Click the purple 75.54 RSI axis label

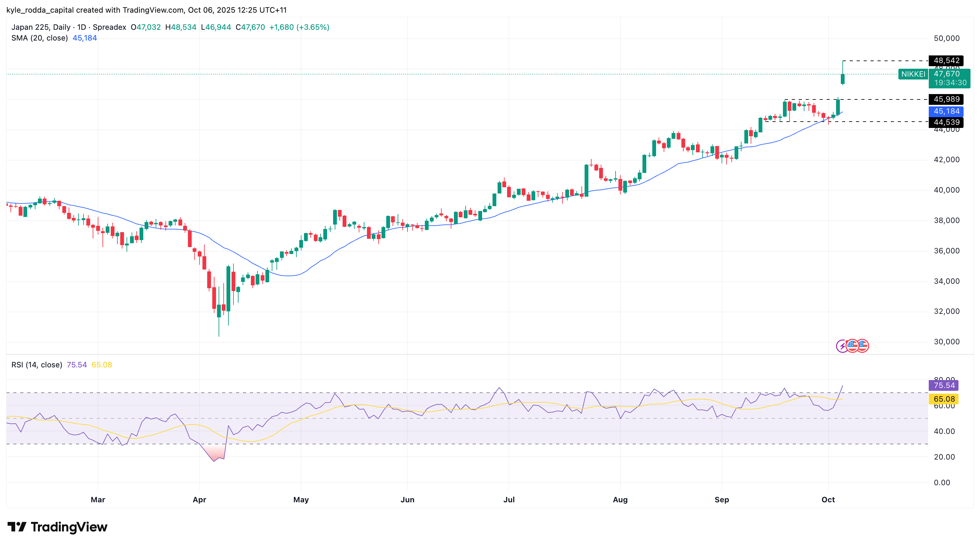[944, 385]
